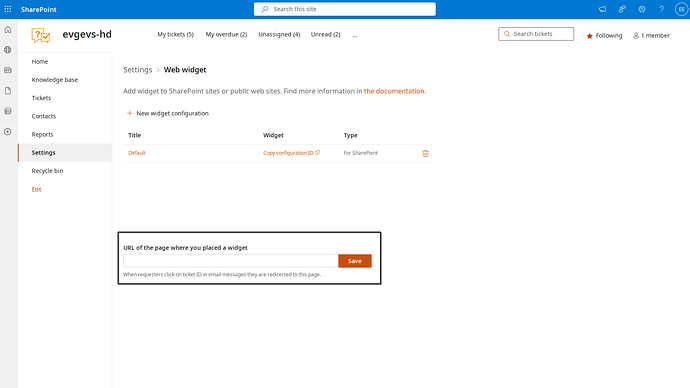Click the star icon beside Following
Viewport: 690px width, 388px height.
[x=590, y=36]
